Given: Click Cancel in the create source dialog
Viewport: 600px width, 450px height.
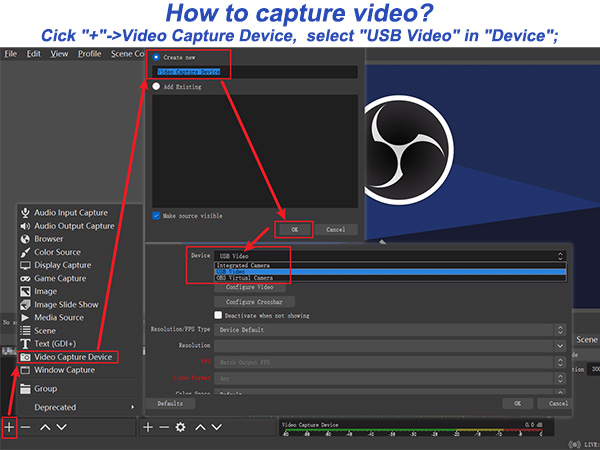Looking at the screenshot, I should coord(336,230).
